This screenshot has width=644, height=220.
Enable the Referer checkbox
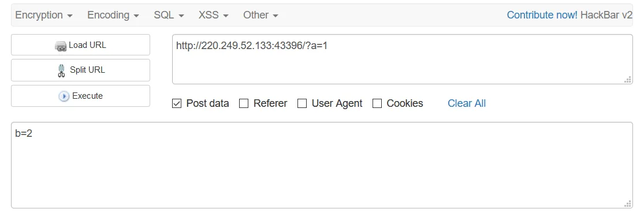(244, 103)
